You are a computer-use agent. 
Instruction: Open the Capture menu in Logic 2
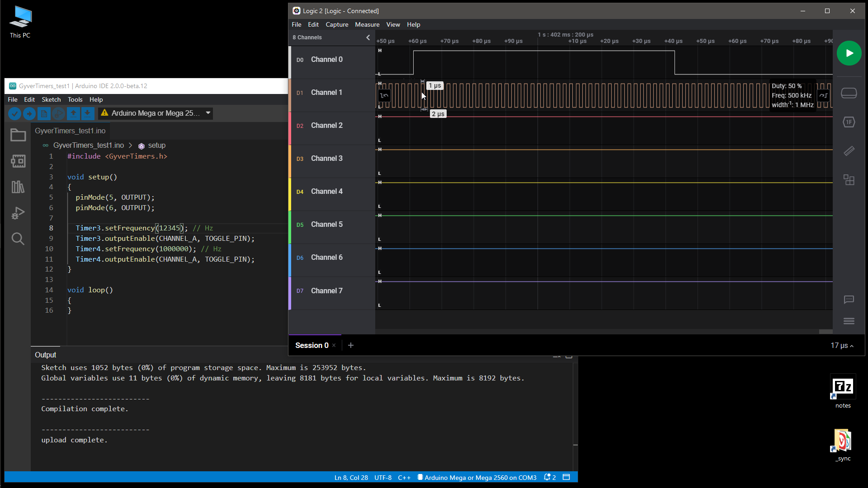pos(337,25)
